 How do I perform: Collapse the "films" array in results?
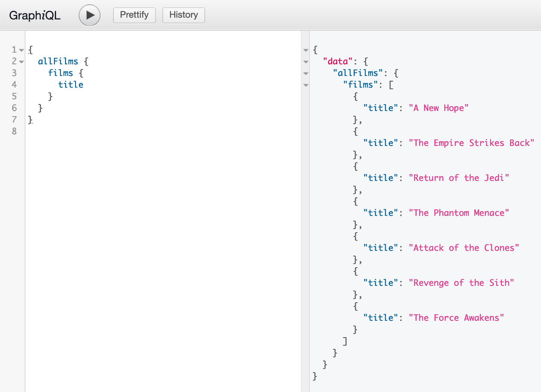(x=306, y=85)
